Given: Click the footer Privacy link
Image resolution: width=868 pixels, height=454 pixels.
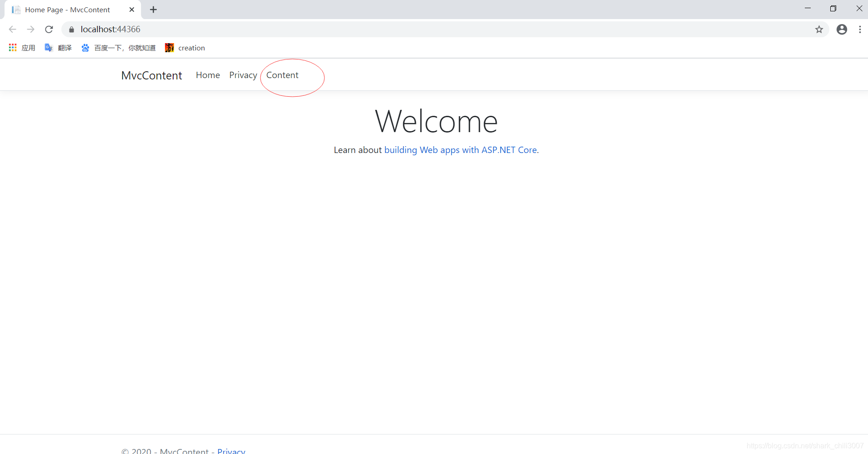Looking at the screenshot, I should coord(231,450).
